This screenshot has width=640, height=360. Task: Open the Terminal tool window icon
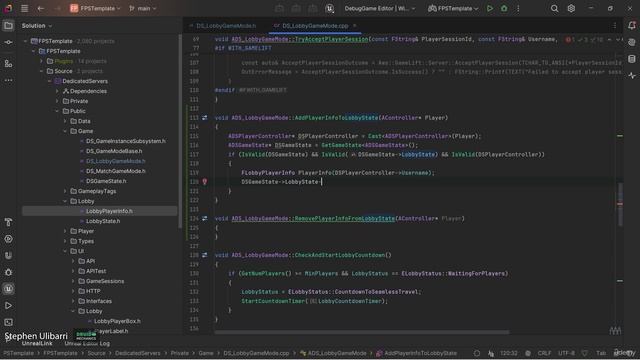8,322
